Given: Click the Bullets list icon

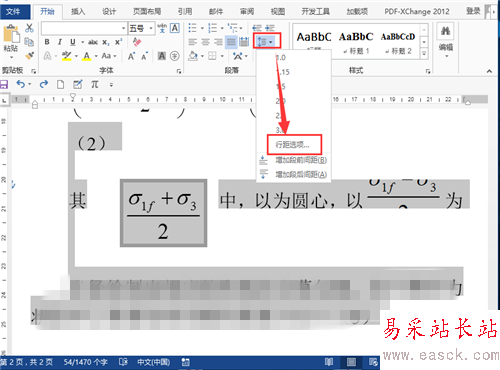Looking at the screenshot, I should (192, 28).
